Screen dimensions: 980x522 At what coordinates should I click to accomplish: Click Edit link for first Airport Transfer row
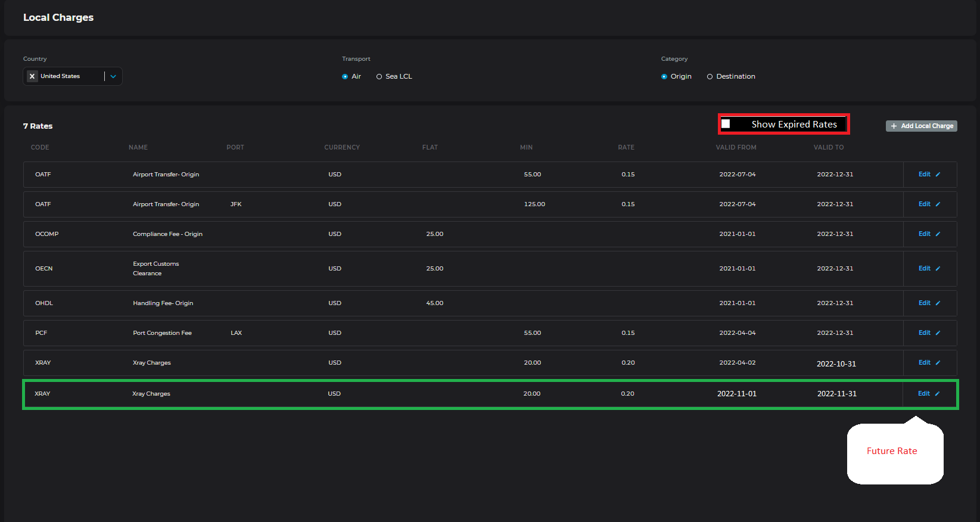924,175
